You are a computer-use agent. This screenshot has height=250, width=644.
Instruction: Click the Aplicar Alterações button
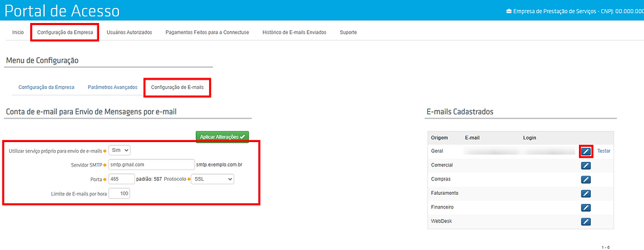tap(222, 137)
